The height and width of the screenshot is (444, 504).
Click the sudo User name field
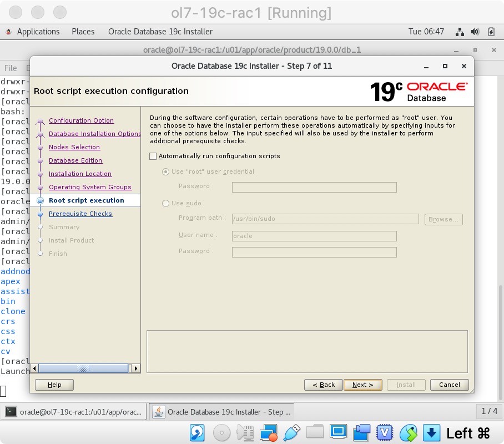(314, 236)
